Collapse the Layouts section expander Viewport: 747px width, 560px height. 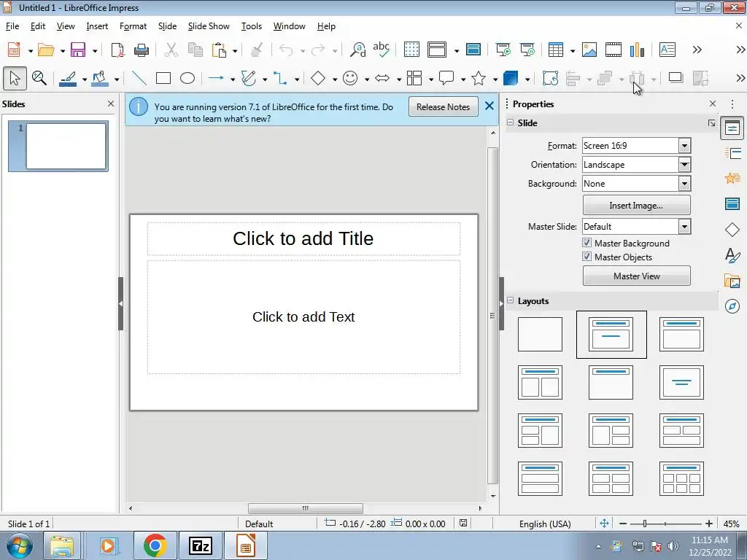point(510,301)
